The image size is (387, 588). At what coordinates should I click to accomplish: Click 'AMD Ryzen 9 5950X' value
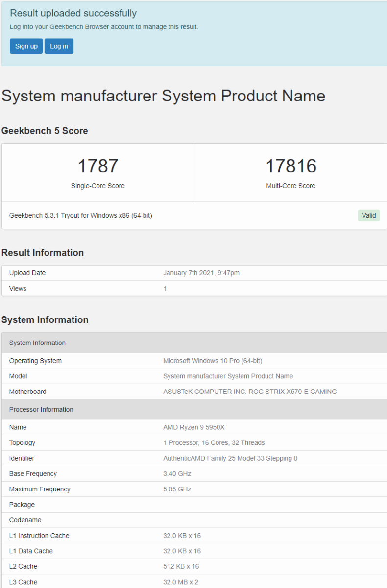pyautogui.click(x=194, y=427)
